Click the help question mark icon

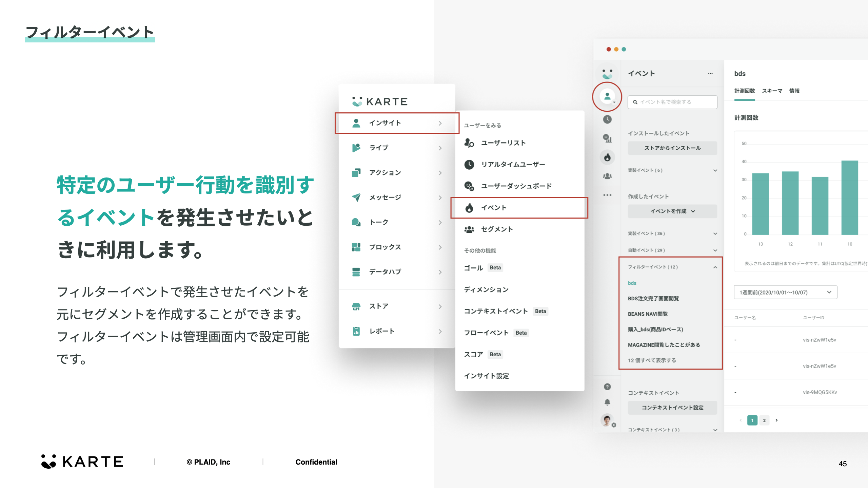click(x=607, y=387)
